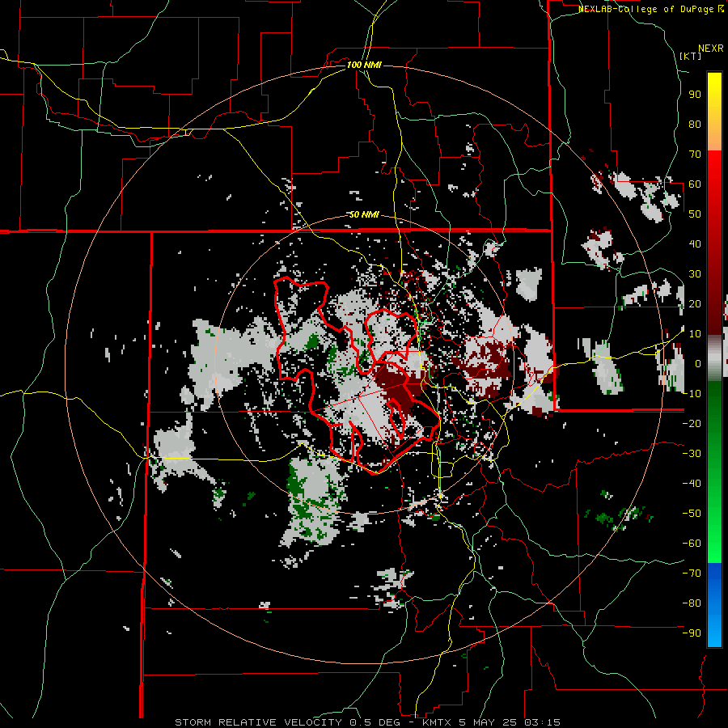Click the "03:15" timestamp
The image size is (728, 728).
(542, 722)
